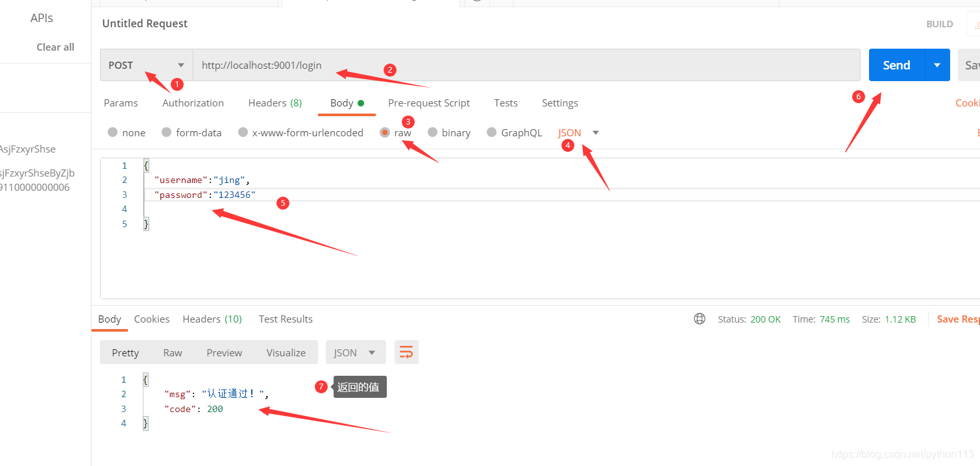Open the Pre-request Script tab
980x466 pixels.
point(429,103)
